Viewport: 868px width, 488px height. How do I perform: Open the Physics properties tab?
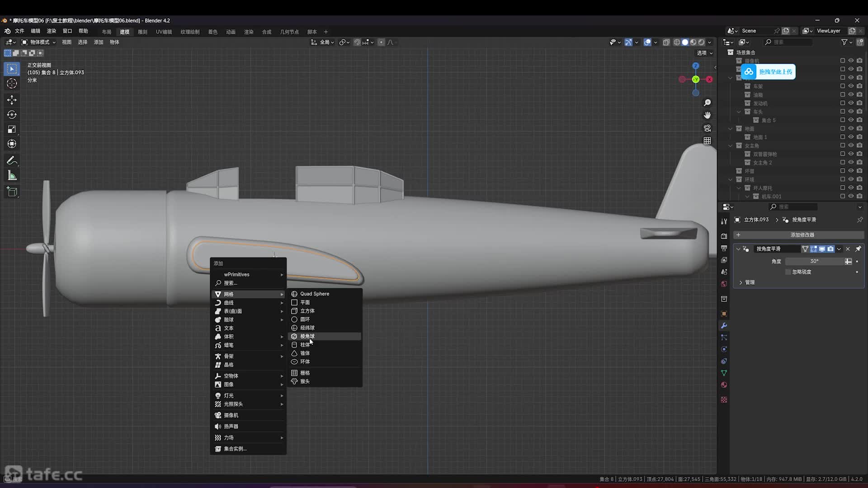pyautogui.click(x=724, y=349)
